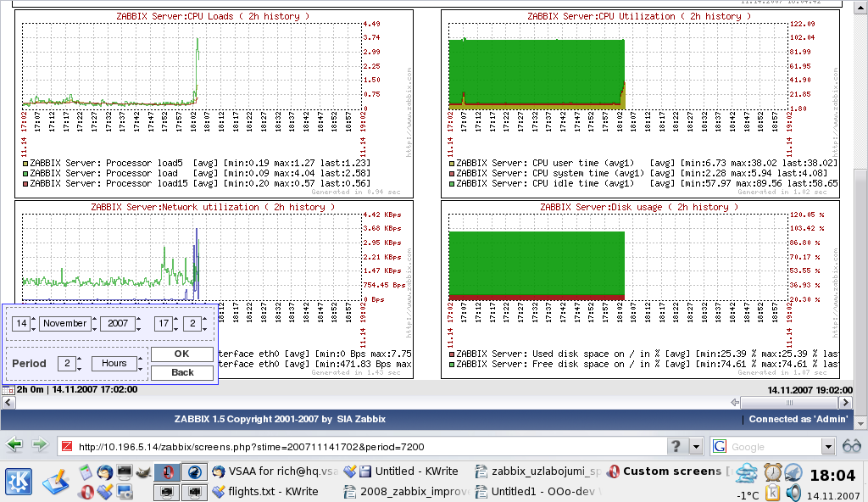Click the glasses view icon
Image resolution: width=868 pixels, height=502 pixels.
852,446
